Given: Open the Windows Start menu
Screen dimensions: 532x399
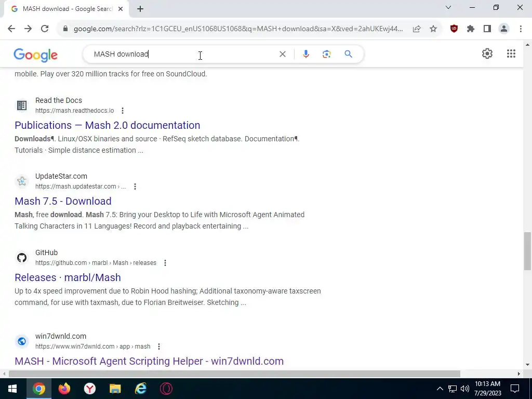Looking at the screenshot, I should tap(12, 389).
